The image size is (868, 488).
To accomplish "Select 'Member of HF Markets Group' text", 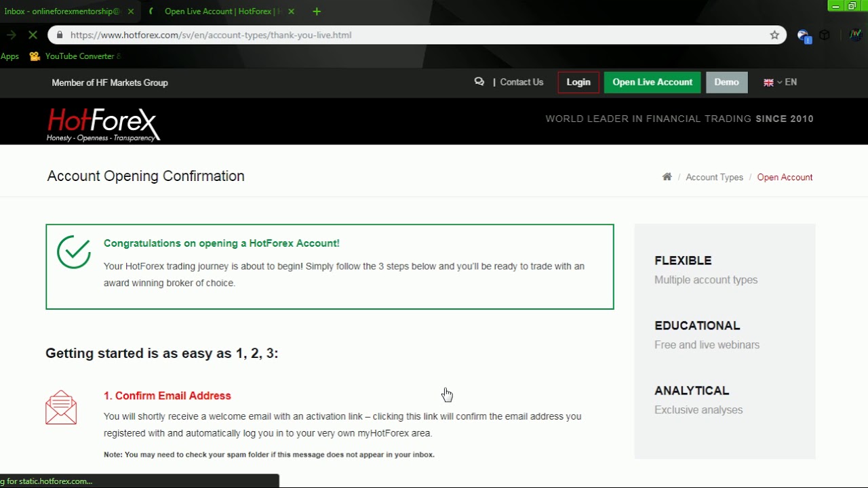I will [110, 83].
